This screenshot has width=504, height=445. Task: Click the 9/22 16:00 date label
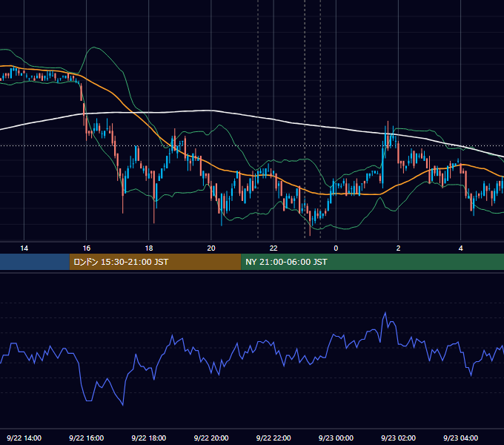(87, 438)
